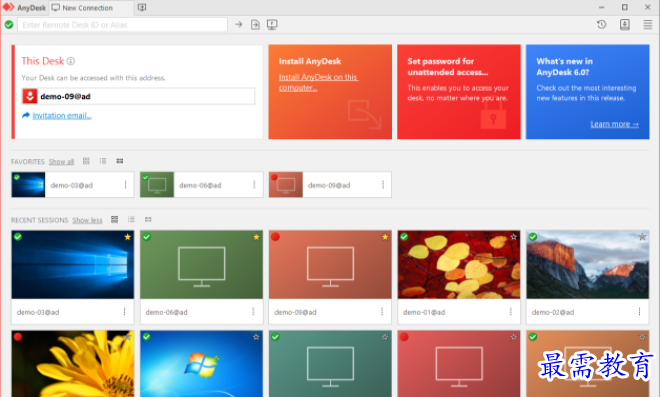Click the AnyDesk logo in the title bar
The width and height of the screenshot is (662, 397).
point(8,8)
